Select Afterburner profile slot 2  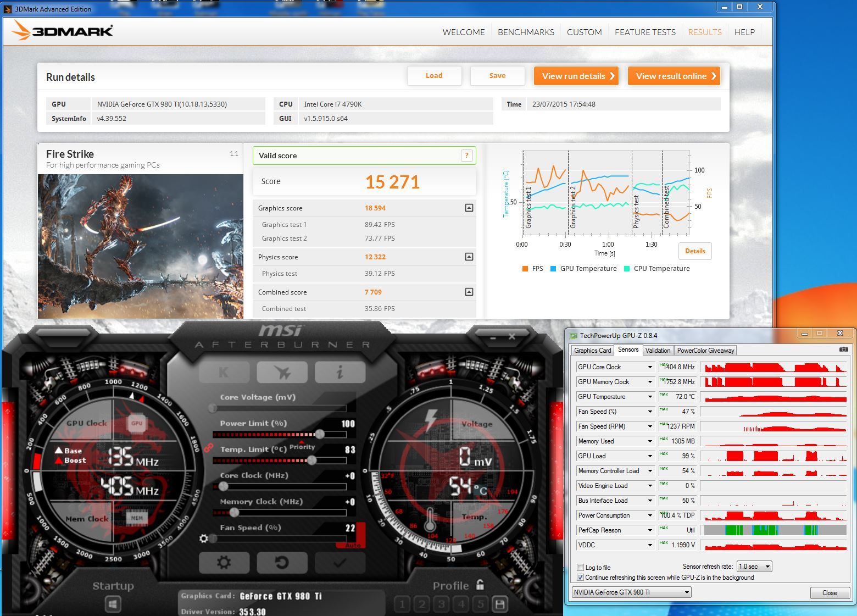[x=422, y=604]
